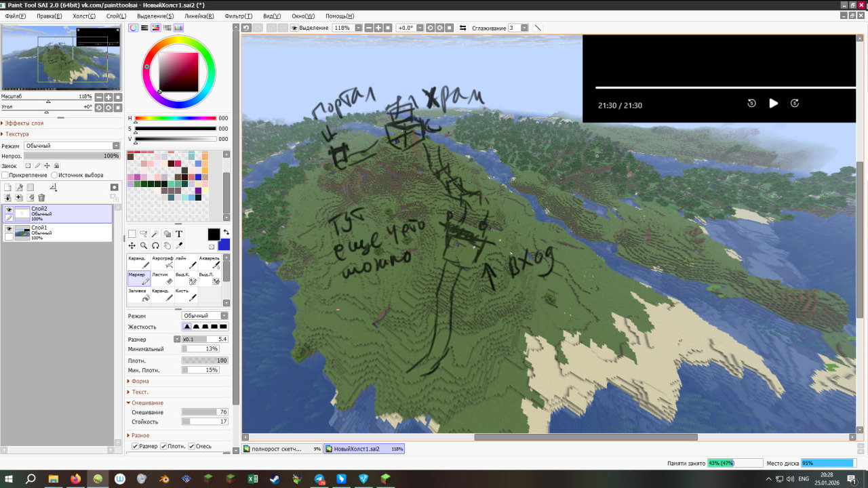
Task: Delete layer with trash icon
Action: point(41,198)
